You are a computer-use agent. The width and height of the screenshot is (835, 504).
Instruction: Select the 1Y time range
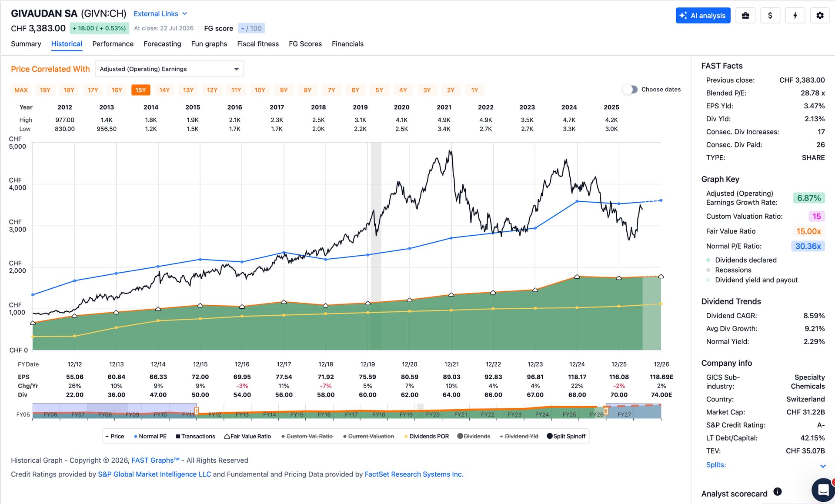click(x=474, y=90)
